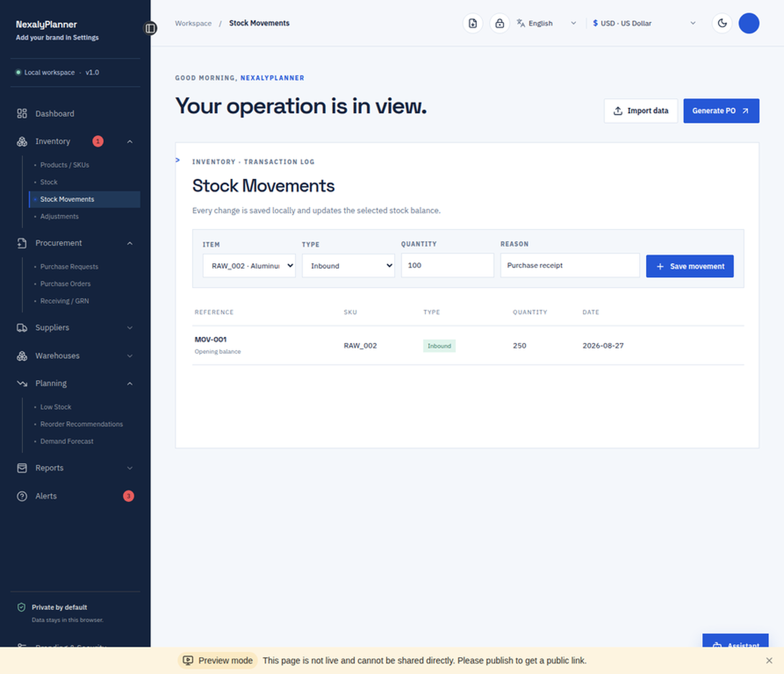Click the Generate PO button
The height and width of the screenshot is (674, 784).
721,111
